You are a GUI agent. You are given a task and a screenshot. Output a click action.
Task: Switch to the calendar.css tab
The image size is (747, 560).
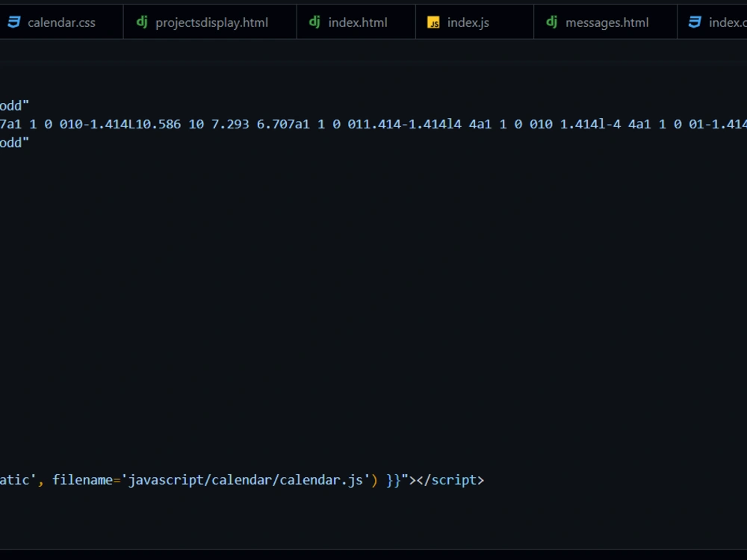click(x=61, y=22)
